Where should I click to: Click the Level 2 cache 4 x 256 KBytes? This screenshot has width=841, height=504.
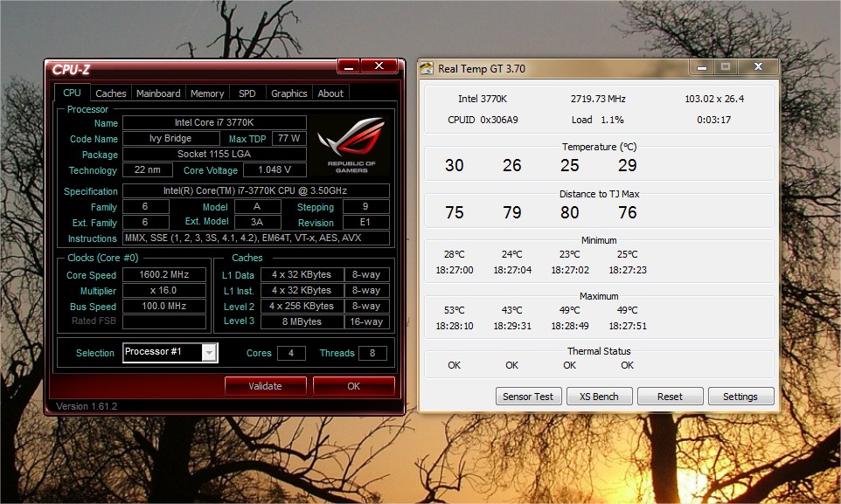point(302,306)
